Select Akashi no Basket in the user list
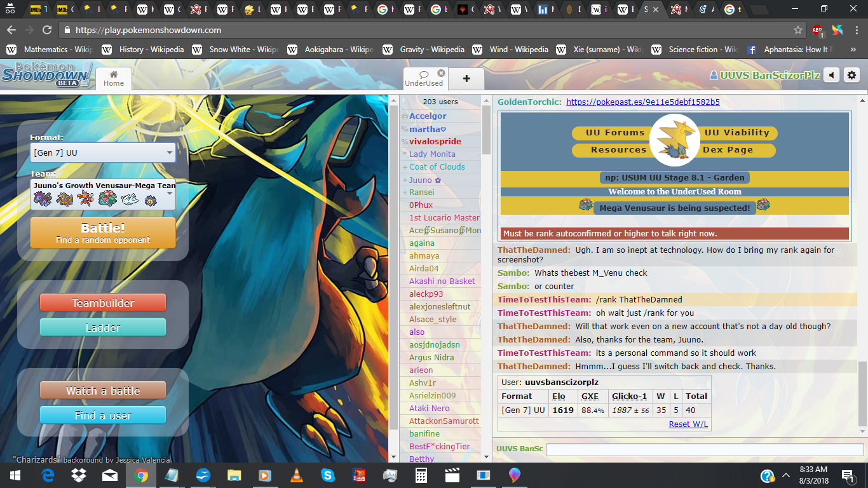Image resolution: width=868 pixels, height=488 pixels. coord(442,281)
